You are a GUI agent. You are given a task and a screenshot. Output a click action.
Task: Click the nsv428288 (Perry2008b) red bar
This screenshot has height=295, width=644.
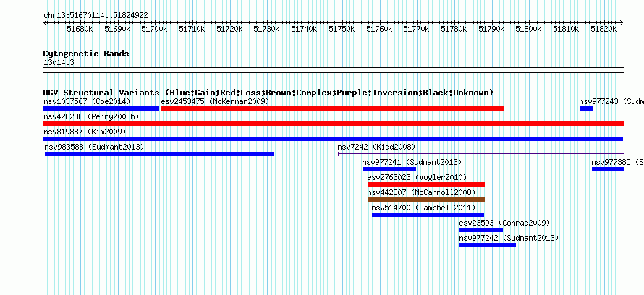click(x=334, y=124)
